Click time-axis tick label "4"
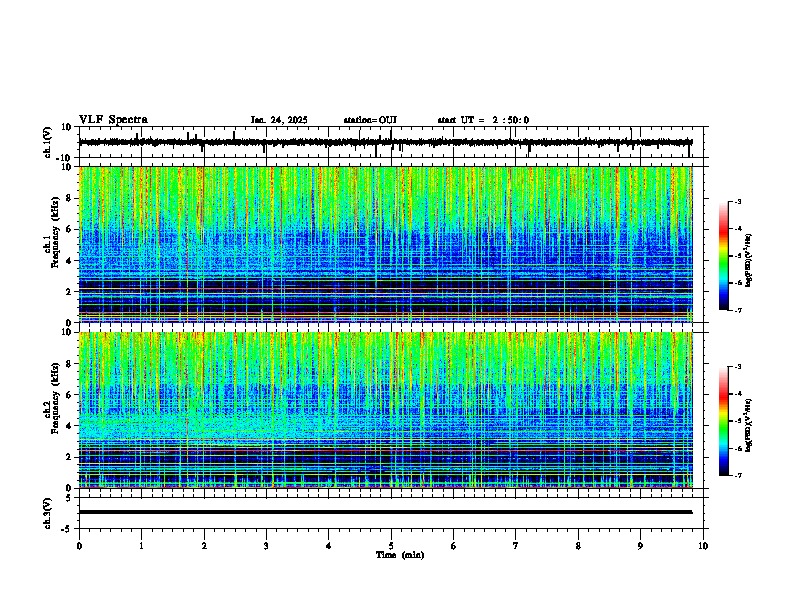The height and width of the screenshot is (612, 792). click(328, 546)
